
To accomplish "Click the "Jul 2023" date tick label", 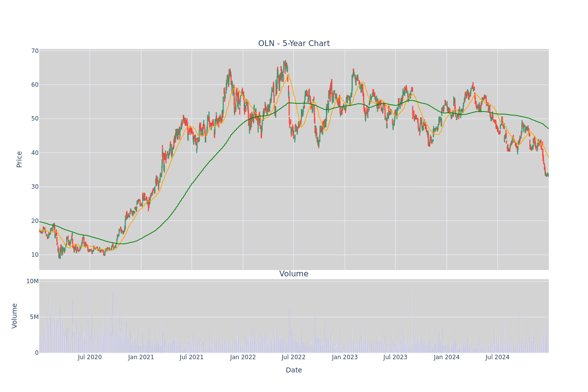I will (x=395, y=357).
